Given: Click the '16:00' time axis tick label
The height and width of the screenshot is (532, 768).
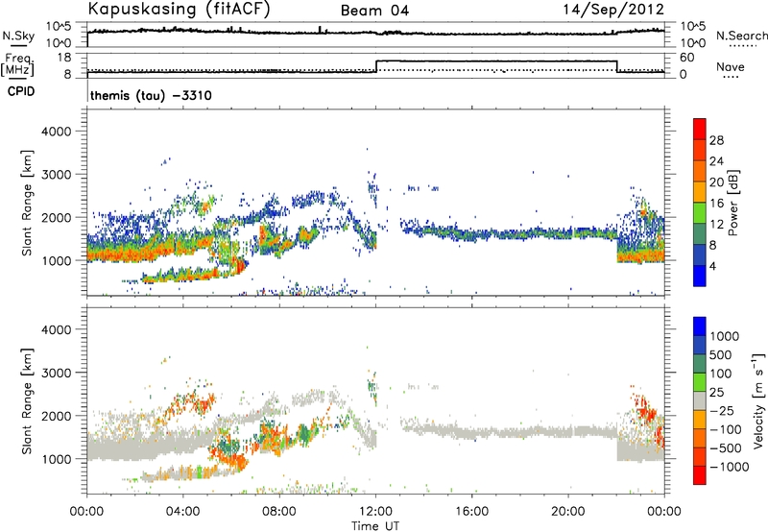Looking at the screenshot, I should [471, 512].
